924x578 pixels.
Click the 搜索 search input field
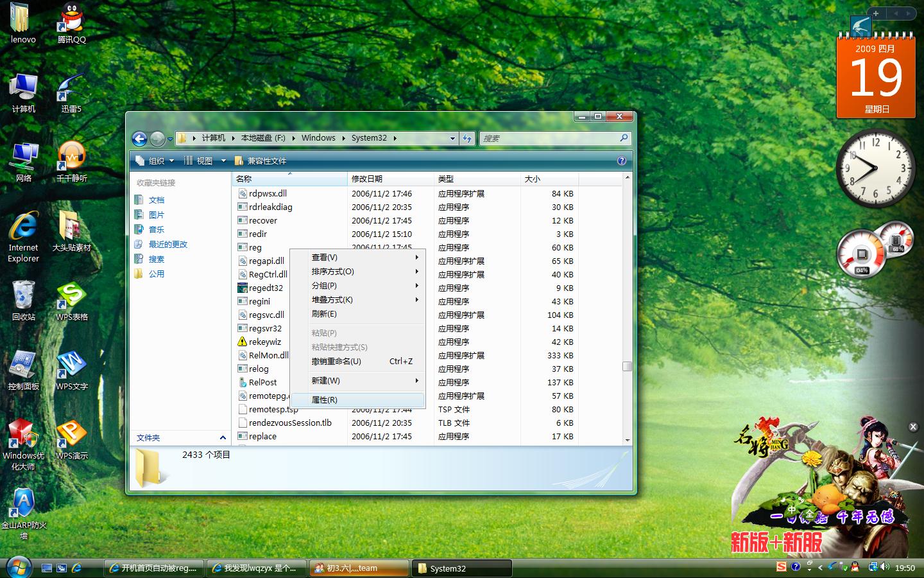(549, 138)
